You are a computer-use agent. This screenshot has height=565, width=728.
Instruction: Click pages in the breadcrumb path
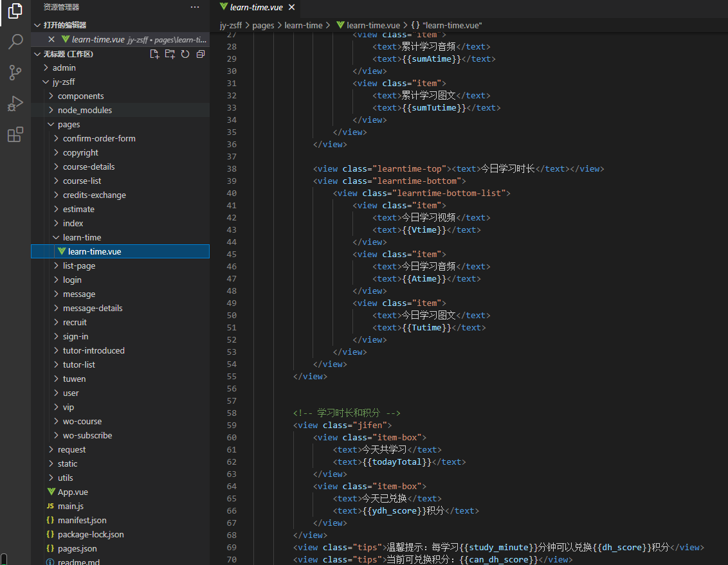[263, 26]
